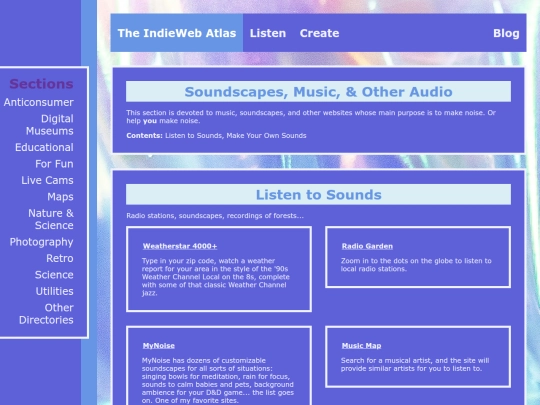Go to the Listen nav item
Viewport: 540px width, 405px height.
(268, 33)
